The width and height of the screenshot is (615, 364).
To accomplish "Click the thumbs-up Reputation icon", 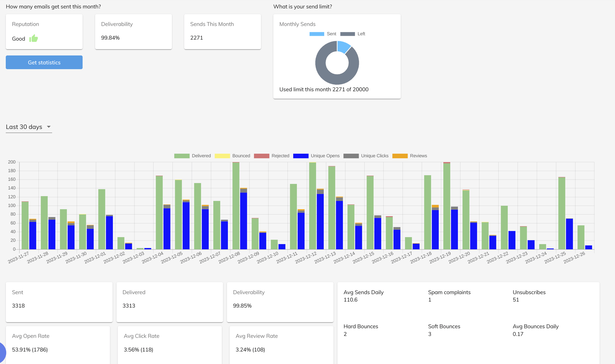I will tap(34, 38).
